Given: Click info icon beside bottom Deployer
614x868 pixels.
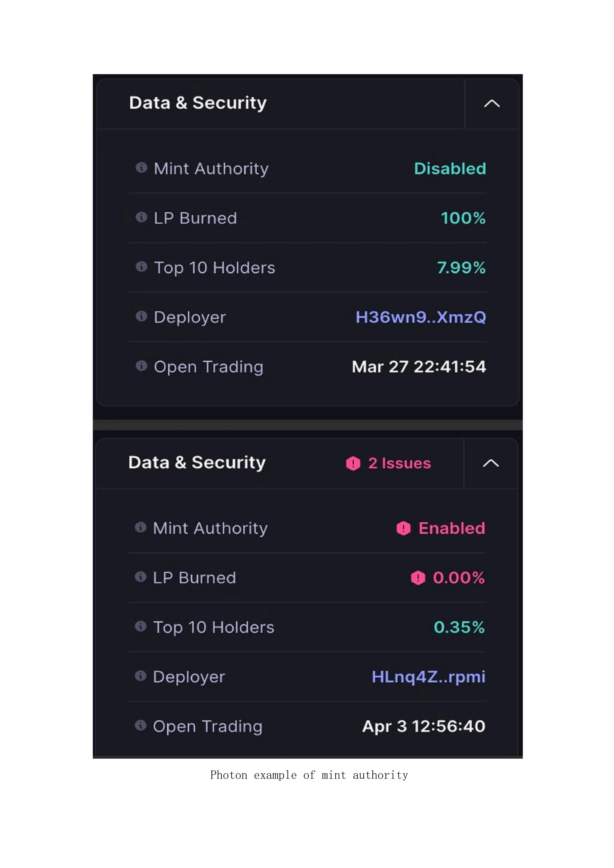Looking at the screenshot, I should pyautogui.click(x=140, y=676).
